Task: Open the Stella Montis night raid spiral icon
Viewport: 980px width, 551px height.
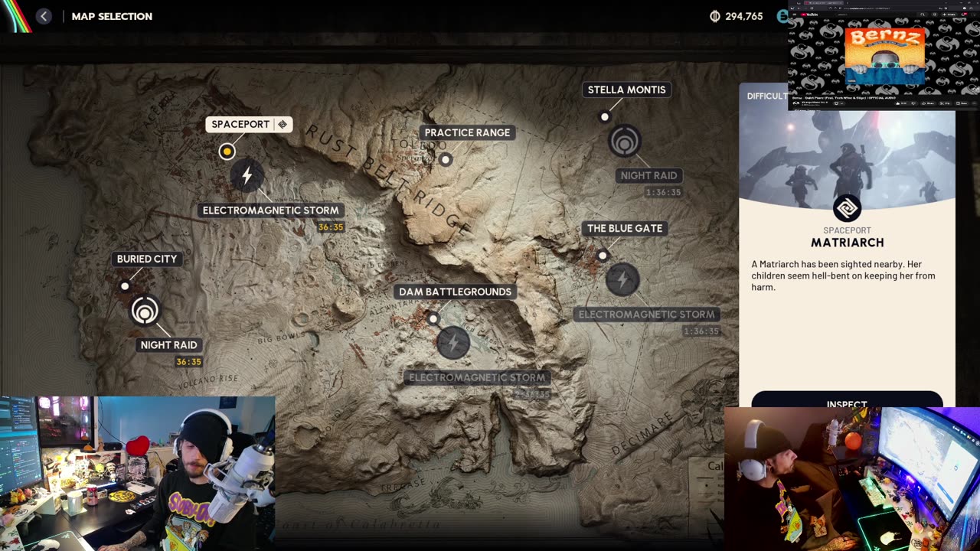Action: click(x=625, y=142)
